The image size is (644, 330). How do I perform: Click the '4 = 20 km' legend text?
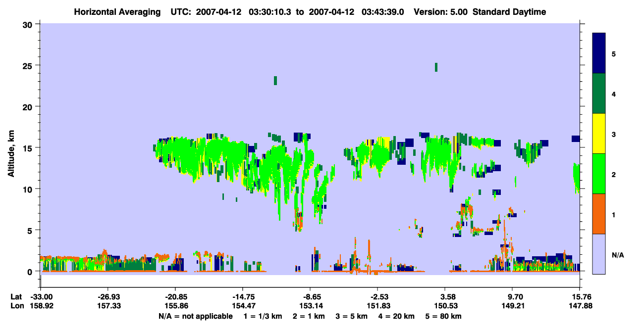396,316
